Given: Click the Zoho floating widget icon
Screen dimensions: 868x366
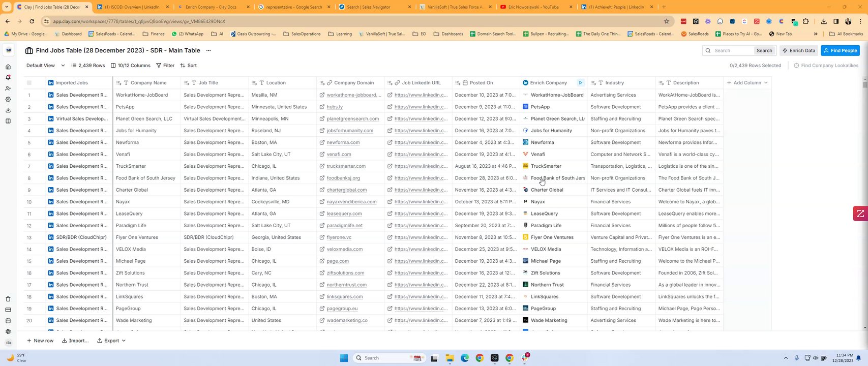Looking at the screenshot, I should point(860,213).
